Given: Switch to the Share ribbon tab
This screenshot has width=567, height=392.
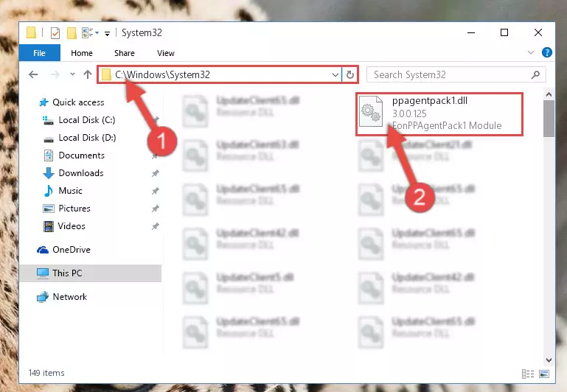Looking at the screenshot, I should [125, 53].
